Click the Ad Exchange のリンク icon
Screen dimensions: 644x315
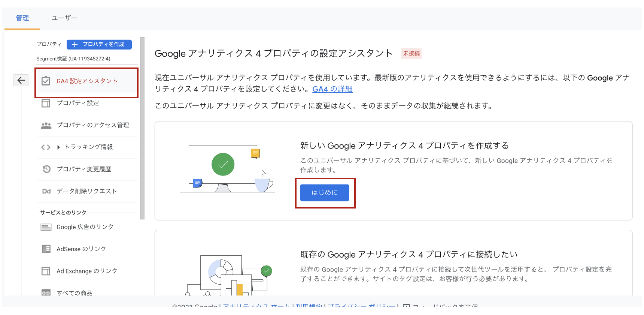[x=46, y=271]
